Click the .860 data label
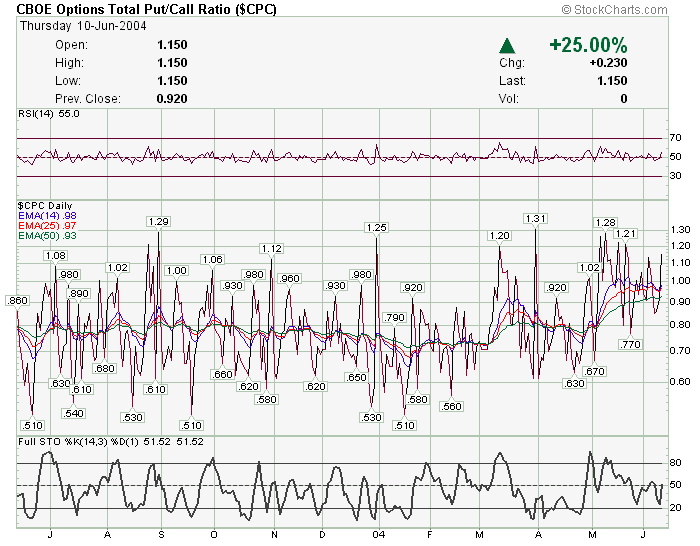The image size is (700, 546). click(x=17, y=300)
